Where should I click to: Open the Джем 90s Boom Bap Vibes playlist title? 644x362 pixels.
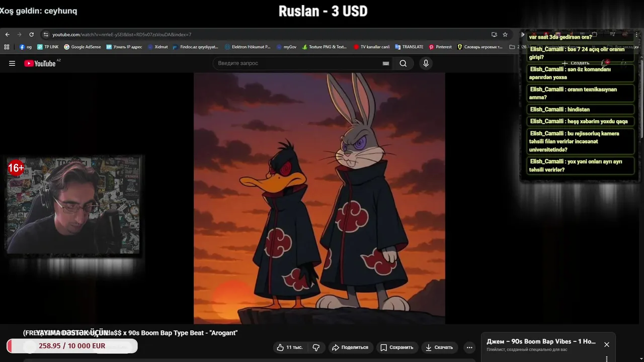[541, 341]
